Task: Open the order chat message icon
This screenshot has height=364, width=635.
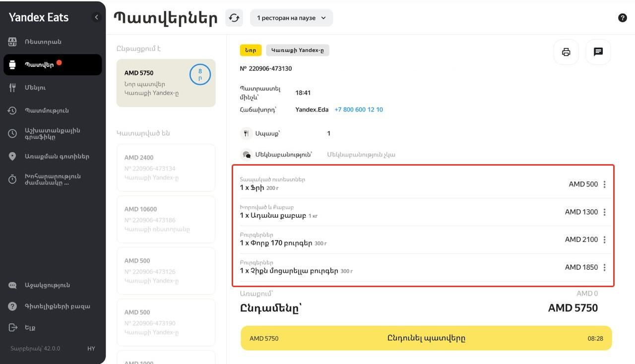Action: tap(598, 52)
